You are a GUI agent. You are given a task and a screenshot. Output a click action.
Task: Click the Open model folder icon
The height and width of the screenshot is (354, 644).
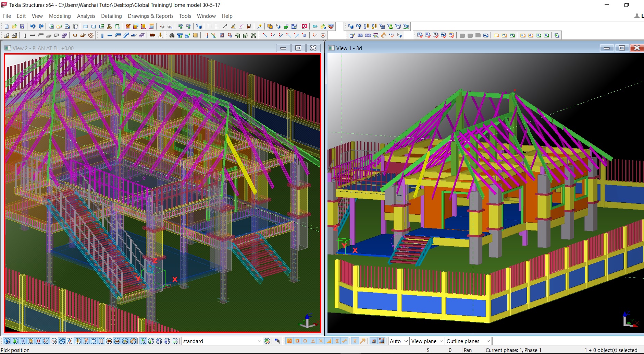pos(14,26)
